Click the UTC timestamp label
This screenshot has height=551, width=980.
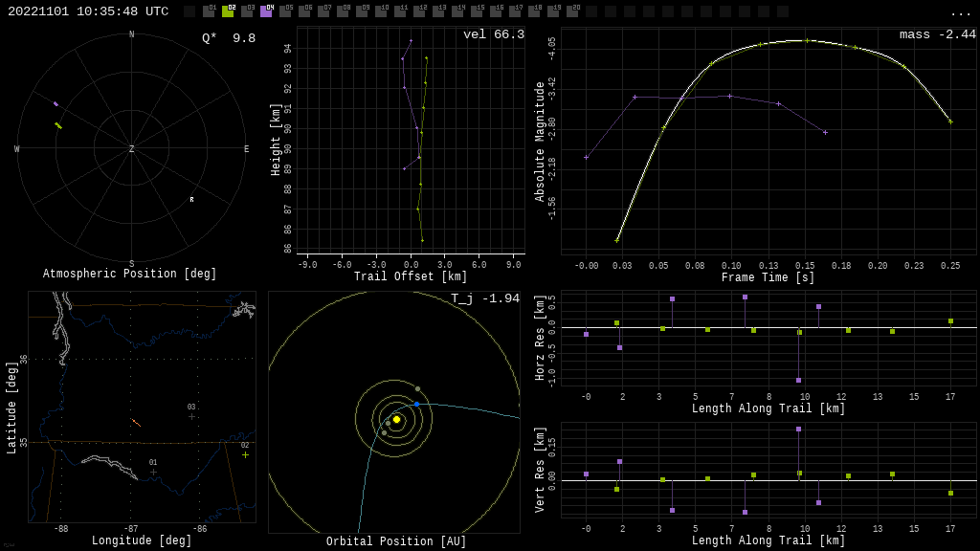coord(88,11)
